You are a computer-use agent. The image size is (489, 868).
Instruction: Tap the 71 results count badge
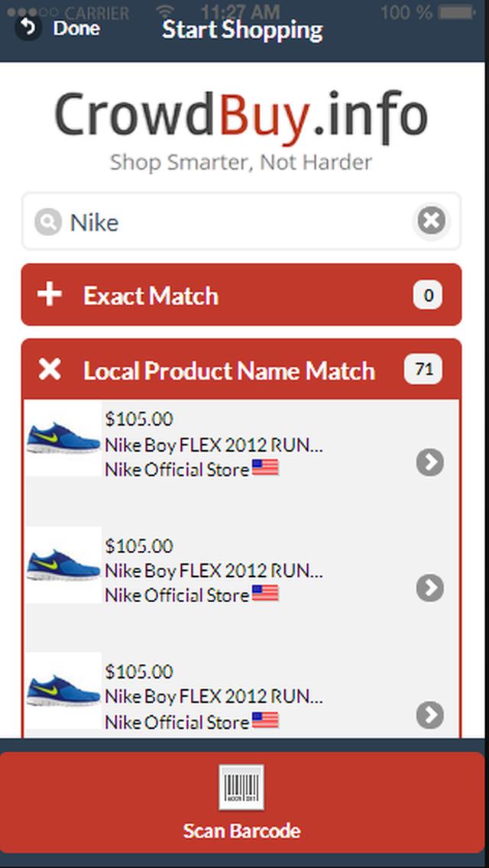pos(423,371)
